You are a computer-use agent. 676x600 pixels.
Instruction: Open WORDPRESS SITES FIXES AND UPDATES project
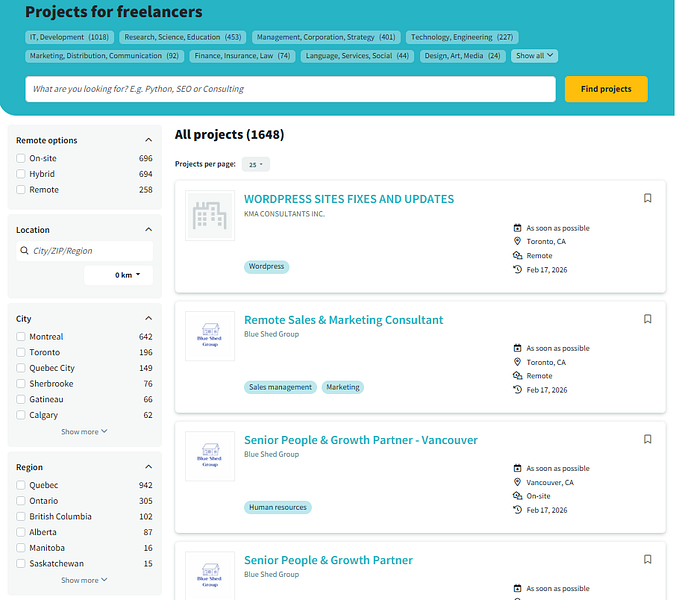coord(349,199)
